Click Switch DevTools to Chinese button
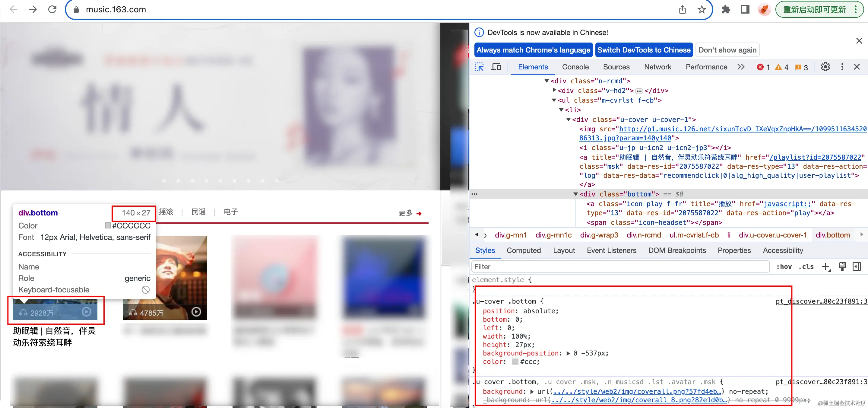Image resolution: width=868 pixels, height=408 pixels. (644, 50)
